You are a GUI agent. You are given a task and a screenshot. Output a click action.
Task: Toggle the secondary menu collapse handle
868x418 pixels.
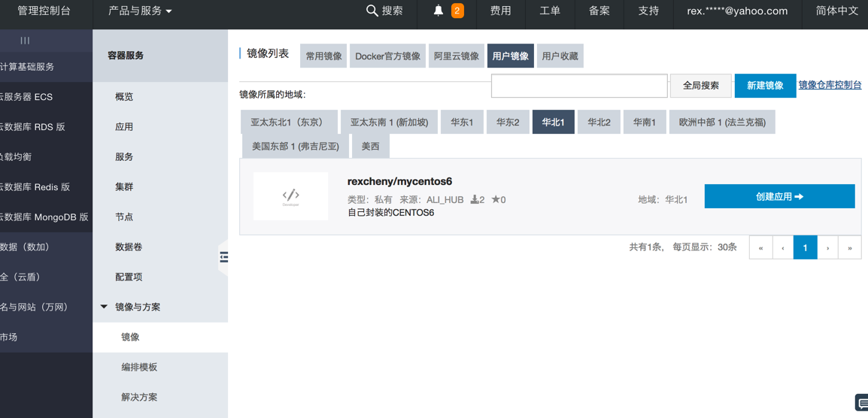tap(223, 256)
